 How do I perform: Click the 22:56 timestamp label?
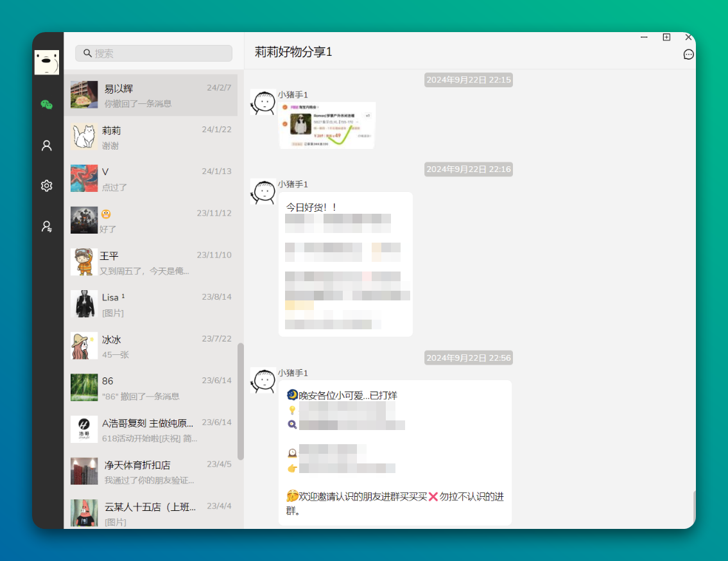point(469,358)
